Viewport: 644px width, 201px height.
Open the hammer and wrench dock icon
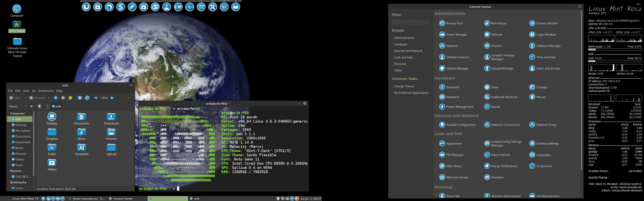click(213, 7)
